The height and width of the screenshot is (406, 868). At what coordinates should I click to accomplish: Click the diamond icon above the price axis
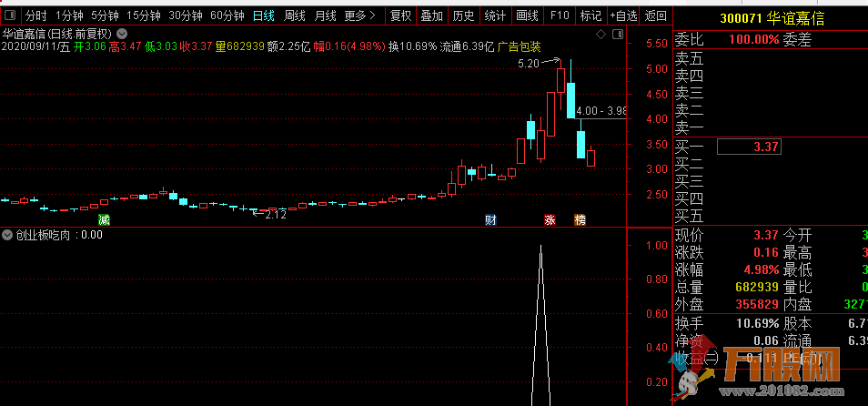point(601,35)
